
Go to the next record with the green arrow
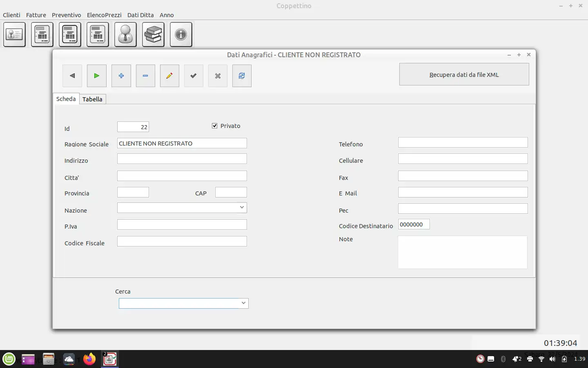pyautogui.click(x=97, y=76)
